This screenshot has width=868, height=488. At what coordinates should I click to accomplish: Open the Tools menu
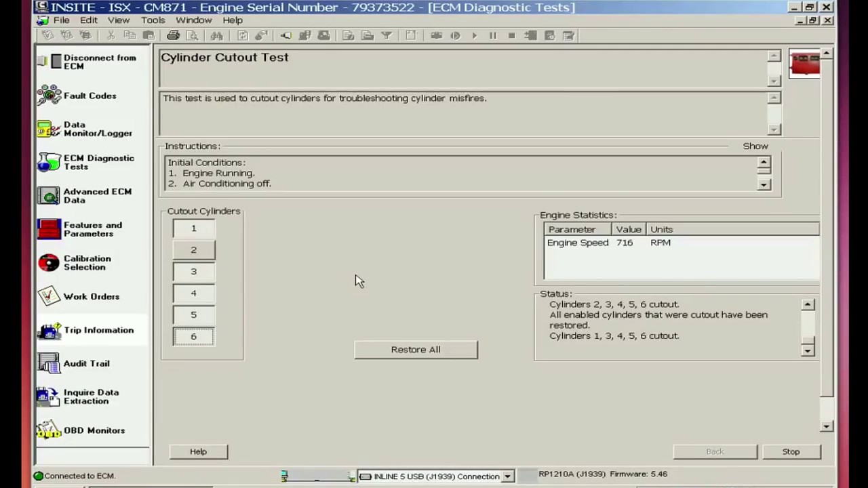tap(153, 20)
